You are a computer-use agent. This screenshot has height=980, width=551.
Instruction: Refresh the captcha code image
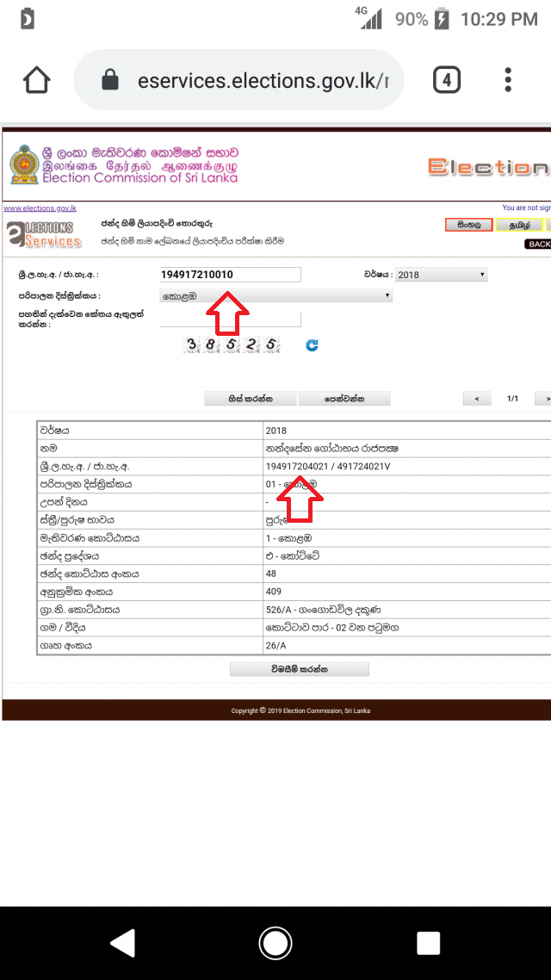click(312, 345)
